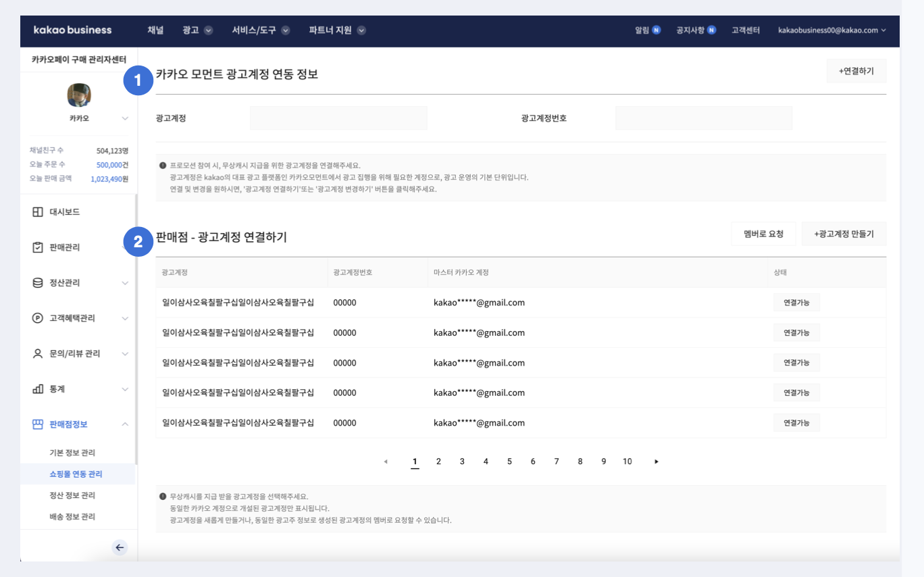Open the 파트너 지원 dropdown menu
Image resolution: width=924 pixels, height=577 pixels.
[337, 30]
